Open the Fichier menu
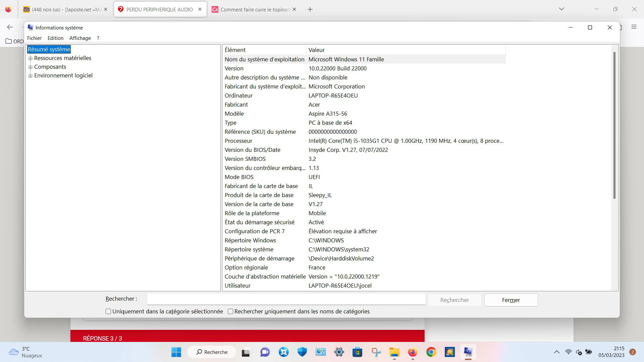This screenshot has height=362, width=644. click(34, 38)
